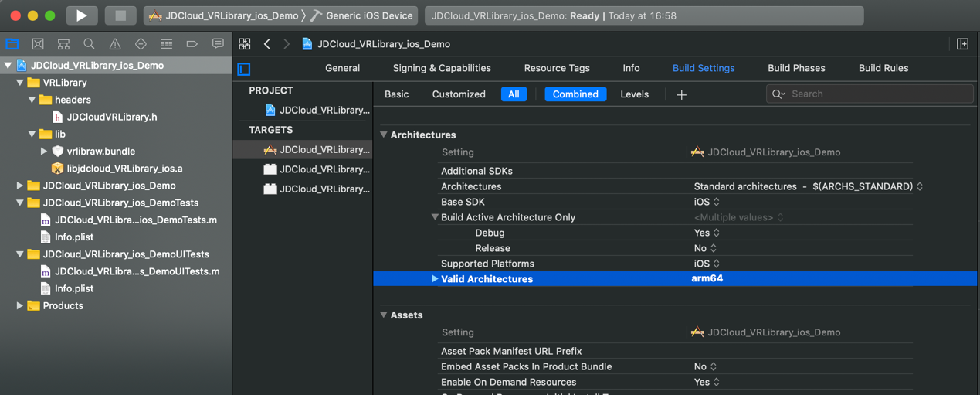
Task: Select the project under PROJECT section
Action: 317,110
